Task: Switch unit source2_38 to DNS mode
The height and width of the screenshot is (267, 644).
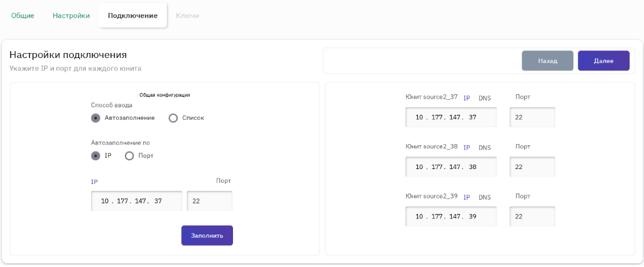Action: (x=485, y=148)
